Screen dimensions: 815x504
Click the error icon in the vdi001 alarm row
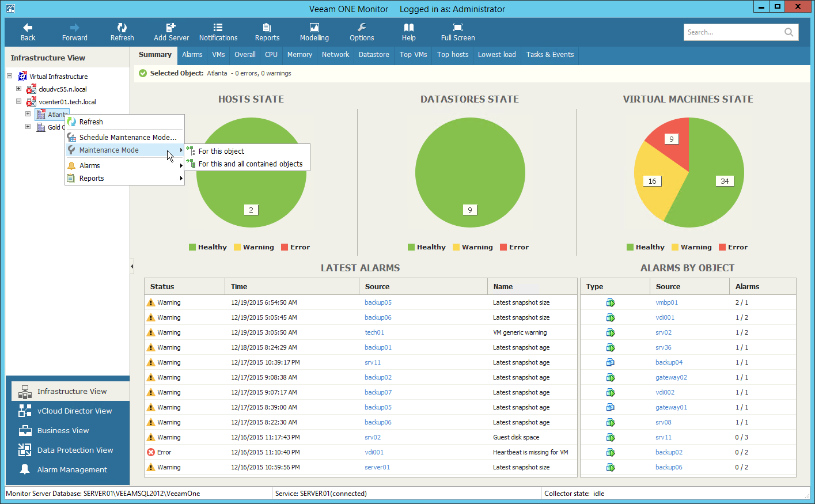(x=151, y=452)
